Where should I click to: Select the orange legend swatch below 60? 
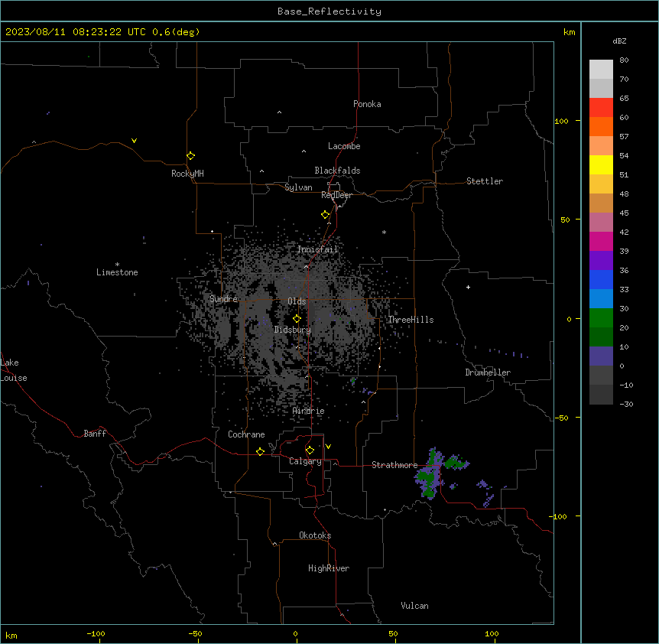click(x=601, y=126)
